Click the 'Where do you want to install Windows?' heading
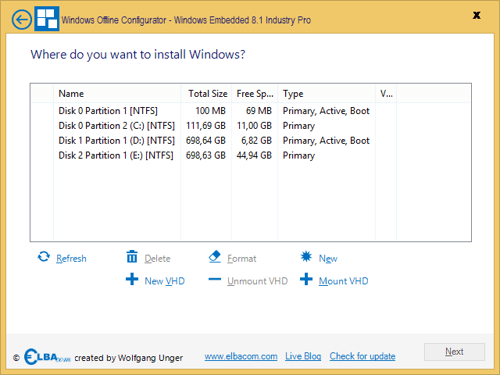500x375 pixels. 138,54
